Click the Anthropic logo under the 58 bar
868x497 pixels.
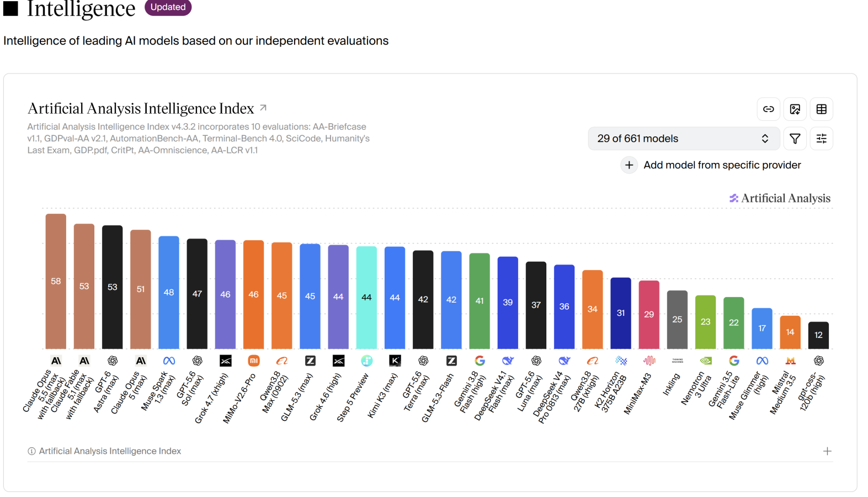pos(56,361)
